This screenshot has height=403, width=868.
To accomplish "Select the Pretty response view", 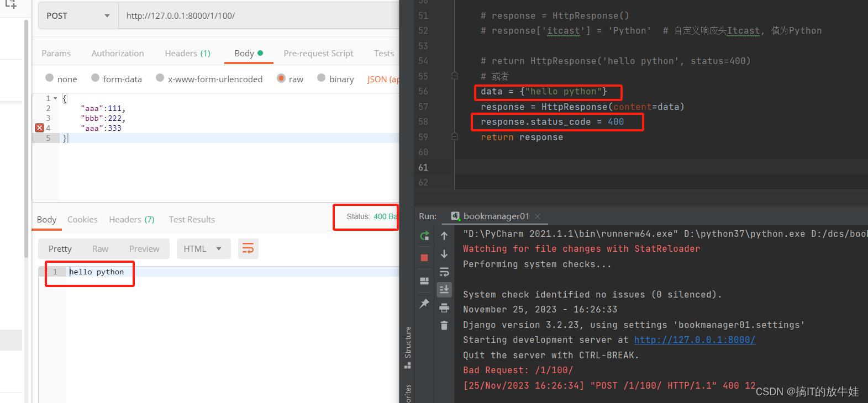I will [60, 249].
